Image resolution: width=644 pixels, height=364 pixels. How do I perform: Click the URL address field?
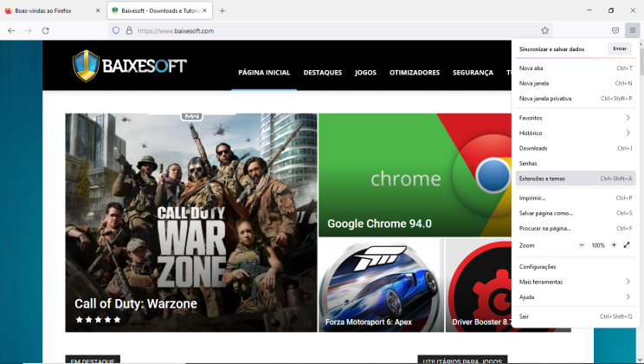pos(329,30)
